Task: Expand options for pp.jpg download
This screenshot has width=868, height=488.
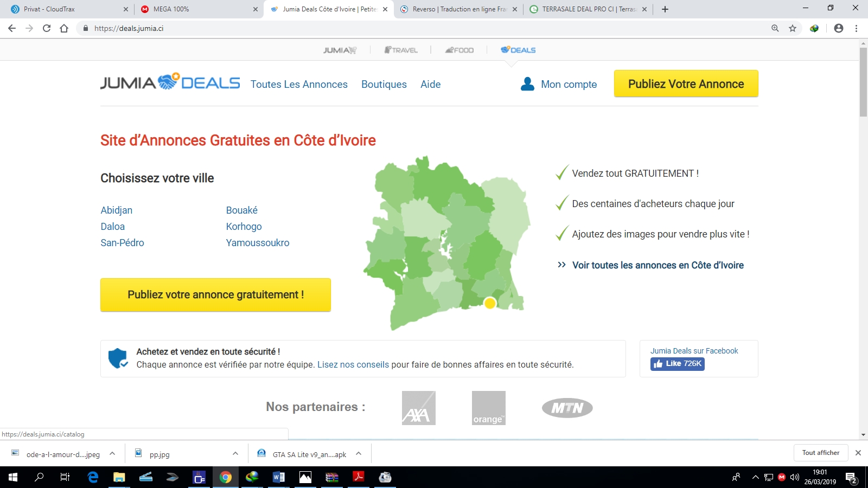Action: [235, 454]
